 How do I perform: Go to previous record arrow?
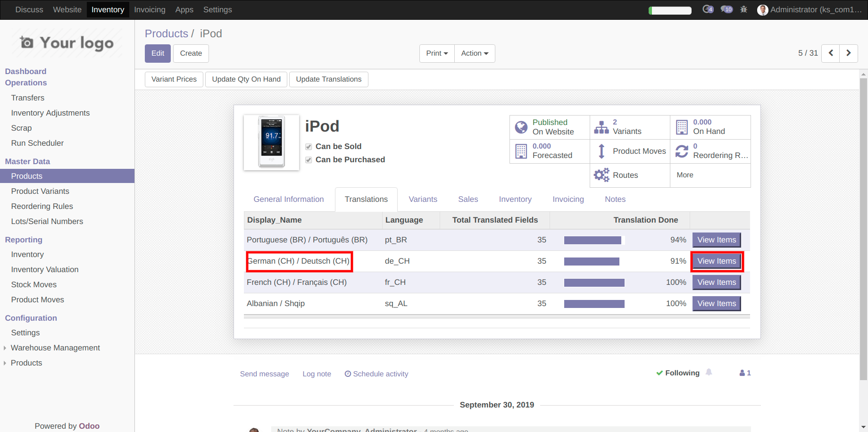[x=831, y=53]
